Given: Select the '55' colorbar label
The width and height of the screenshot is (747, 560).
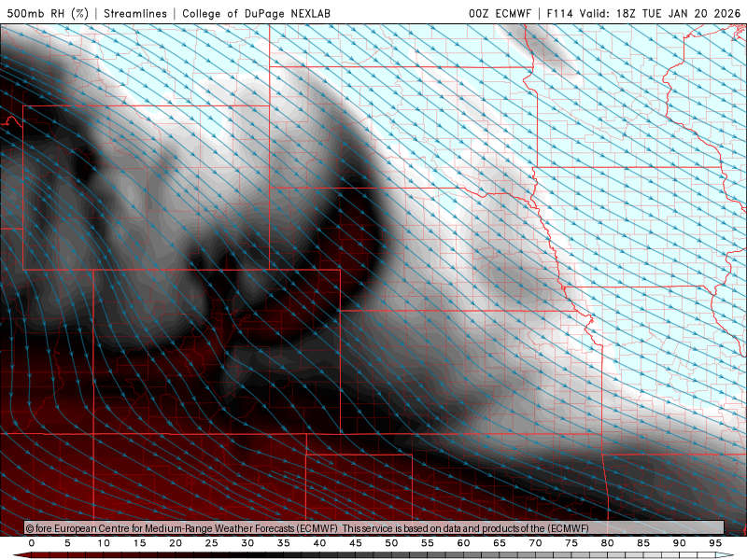Looking at the screenshot, I should (x=428, y=543).
